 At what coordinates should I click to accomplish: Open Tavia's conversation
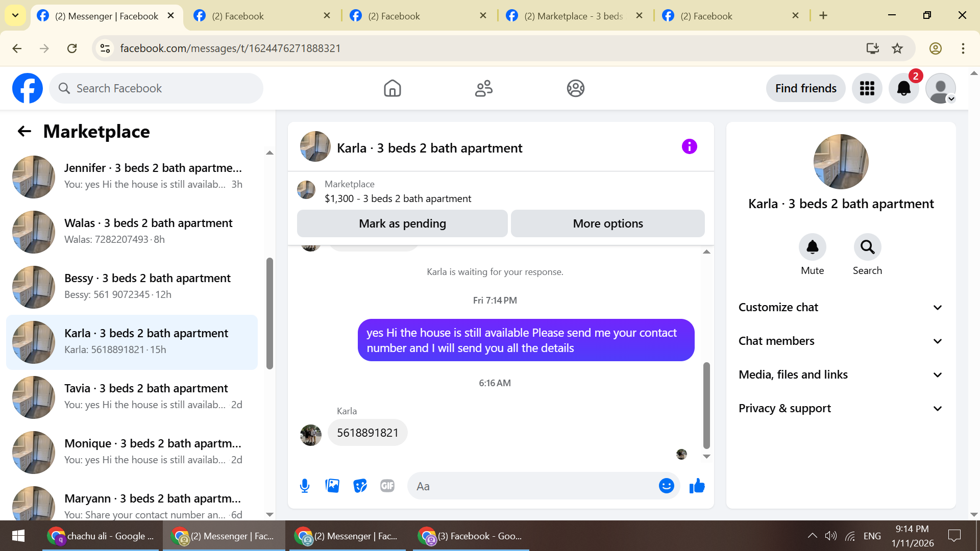[132, 397]
